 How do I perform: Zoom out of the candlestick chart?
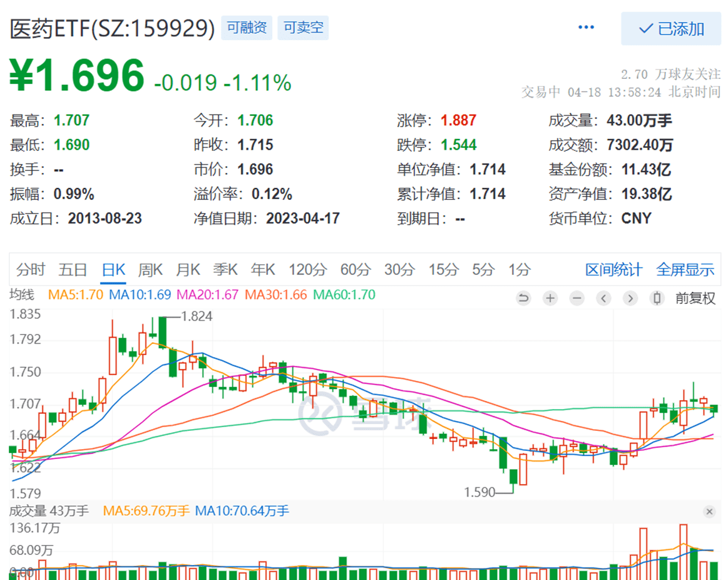tap(577, 299)
